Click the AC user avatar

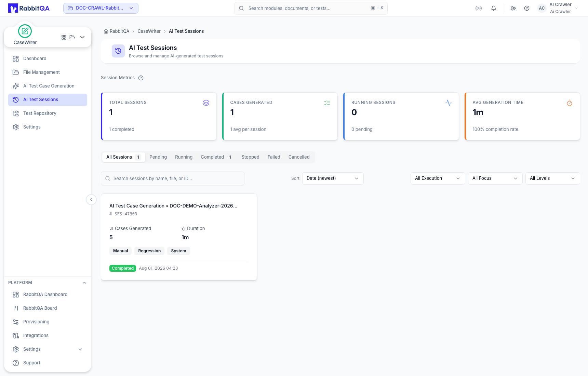tap(542, 8)
